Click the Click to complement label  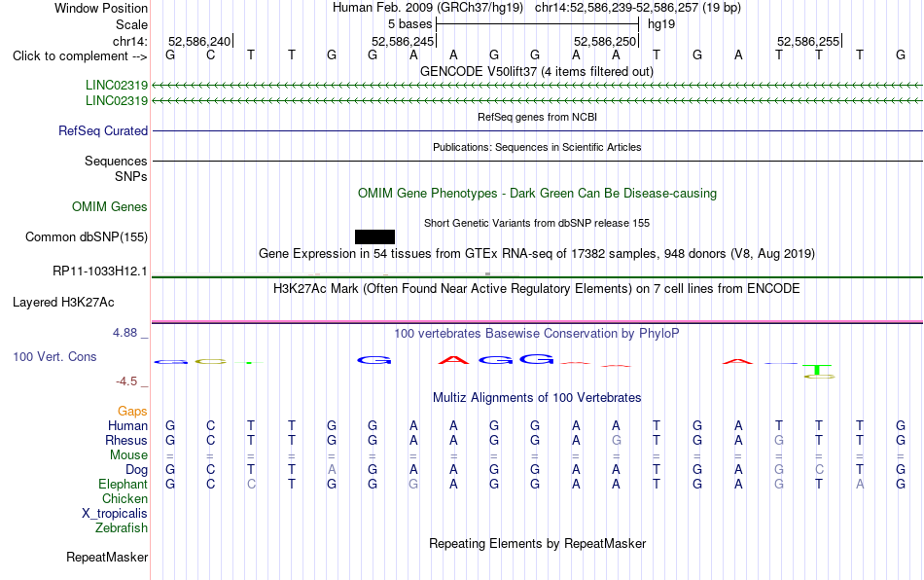[80, 56]
